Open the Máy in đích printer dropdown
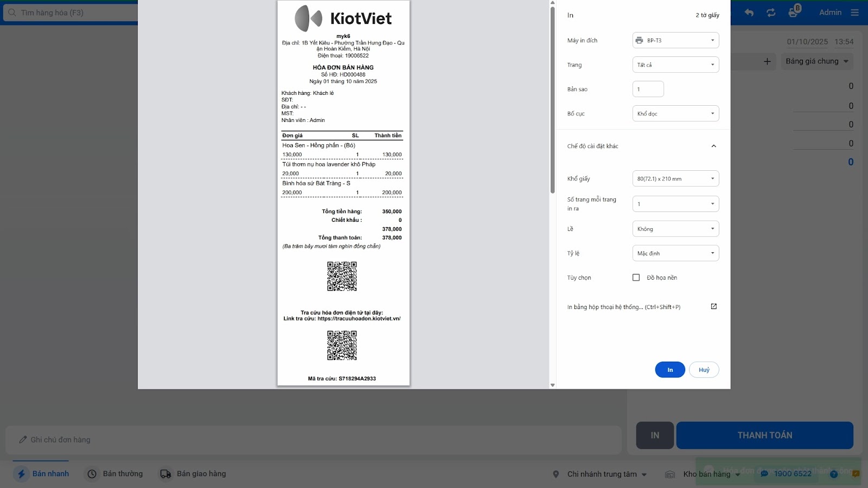Image resolution: width=868 pixels, height=488 pixels. point(675,40)
